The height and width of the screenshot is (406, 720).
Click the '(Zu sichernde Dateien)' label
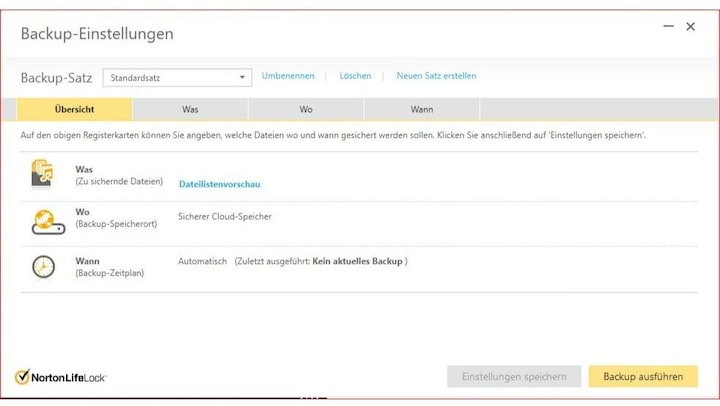click(119, 181)
